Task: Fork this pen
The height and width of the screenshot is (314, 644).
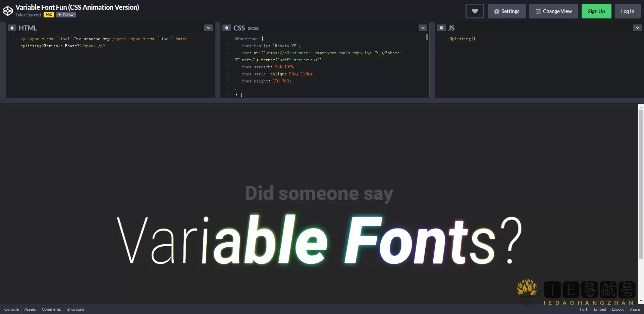Action: (x=584, y=309)
